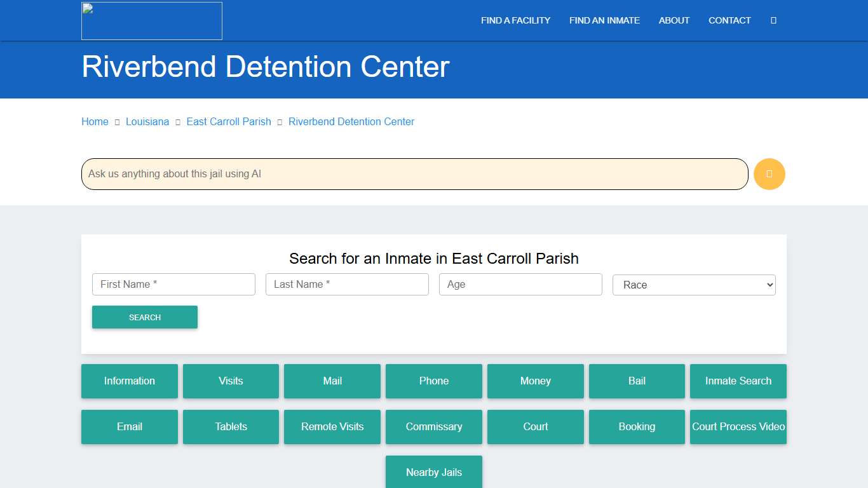Go to the East Carroll Parish breadcrumb link
Image resolution: width=868 pixels, height=488 pixels.
[x=229, y=121]
